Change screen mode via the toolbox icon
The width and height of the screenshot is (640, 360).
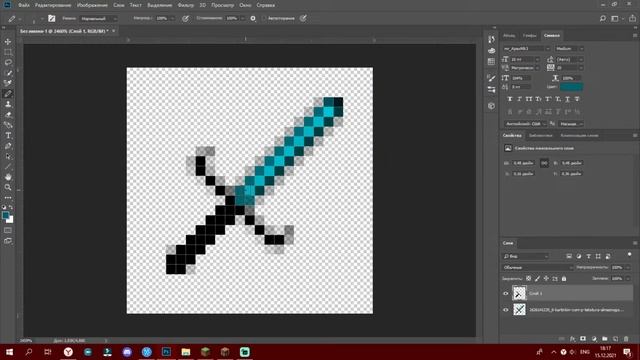(8, 241)
